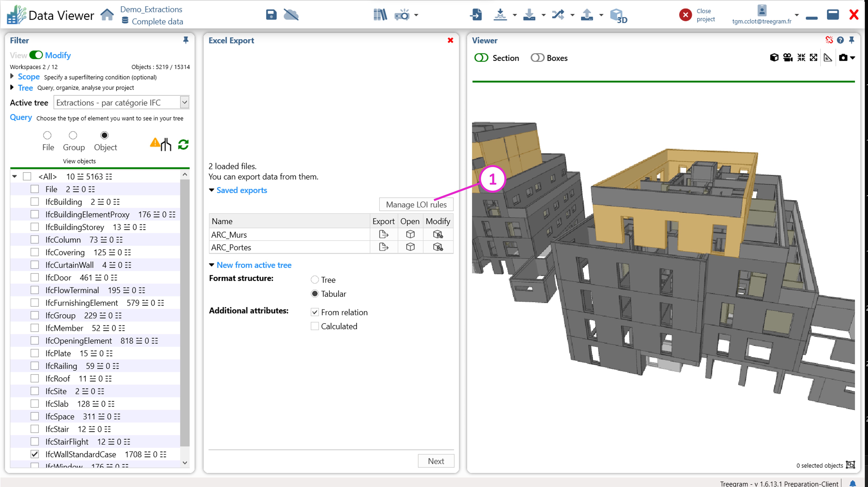This screenshot has height=487, width=868.
Task: Click the Export icon for ARC_Murs
Action: (383, 234)
